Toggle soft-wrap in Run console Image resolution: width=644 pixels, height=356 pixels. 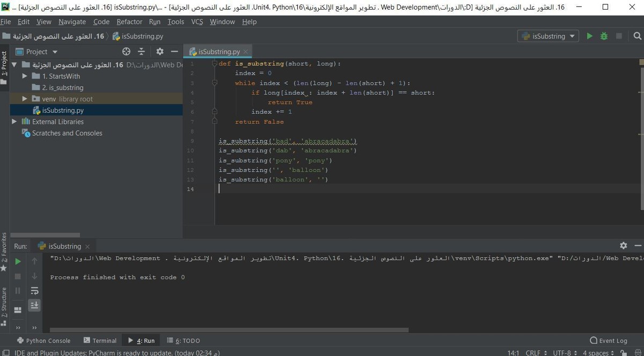(x=34, y=290)
